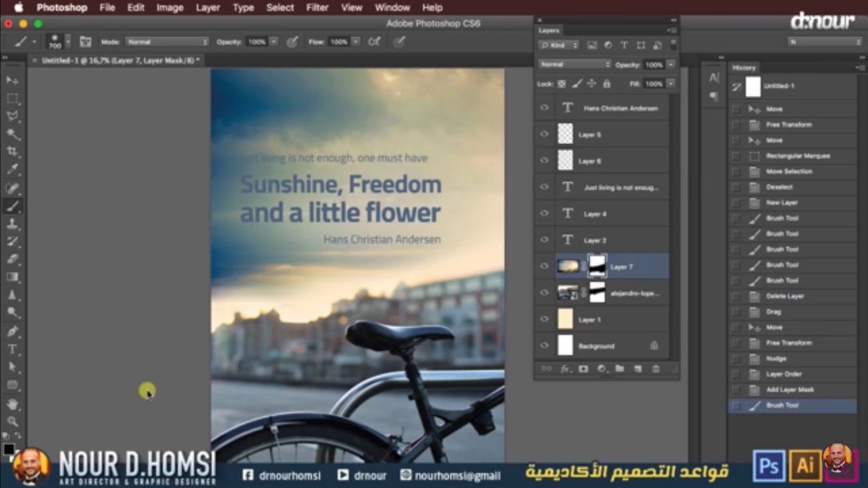The image size is (868, 488).
Task: Toggle visibility of Layer 4
Action: click(544, 213)
